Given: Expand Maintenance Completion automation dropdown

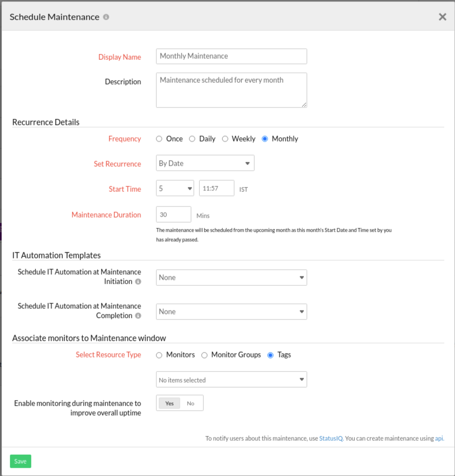Looking at the screenshot, I should point(231,312).
